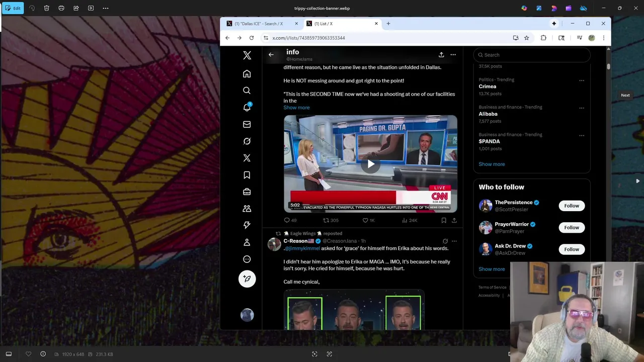Open a new browser tab
644x362 pixels.
tap(388, 24)
